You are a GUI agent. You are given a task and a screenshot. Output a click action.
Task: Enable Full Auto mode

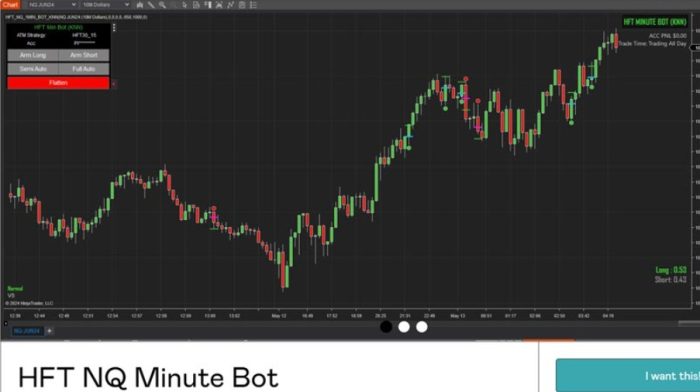click(x=84, y=69)
